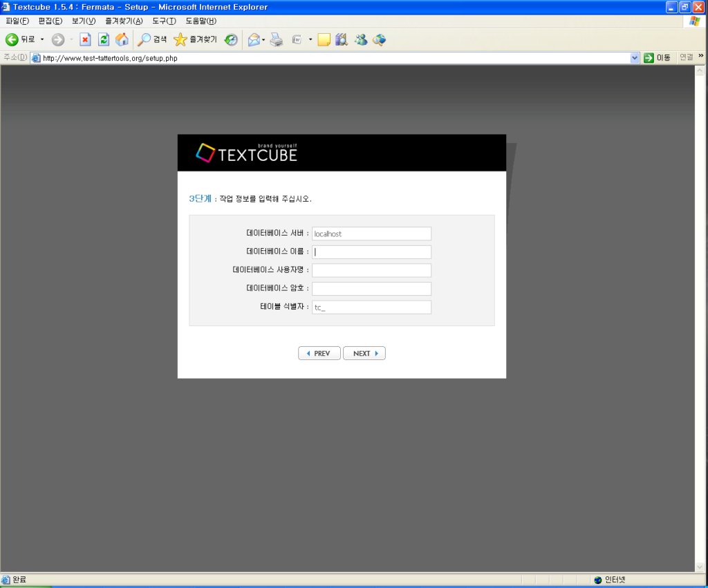The image size is (708, 588).
Task: Click the yellow Discuss note icon
Action: coord(324,39)
